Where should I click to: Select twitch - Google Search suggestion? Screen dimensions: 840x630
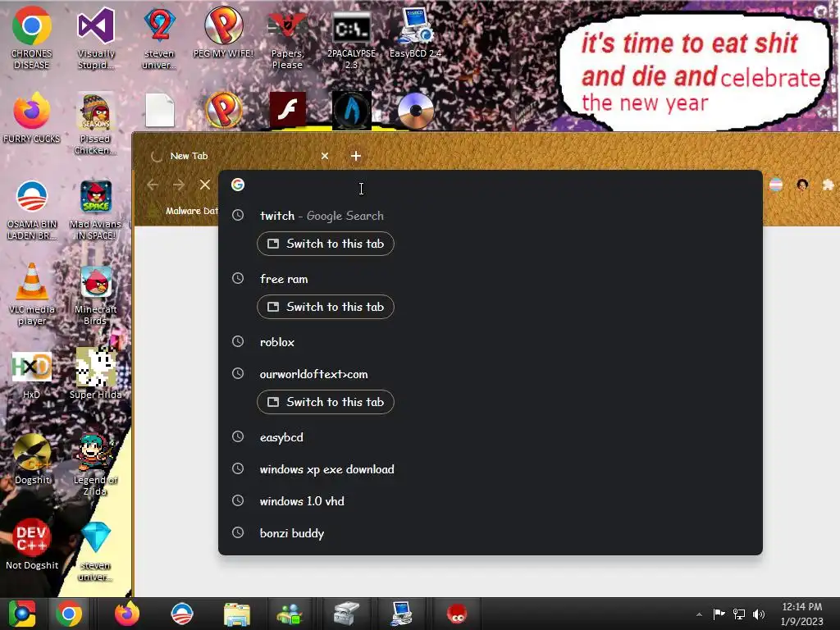491,216
